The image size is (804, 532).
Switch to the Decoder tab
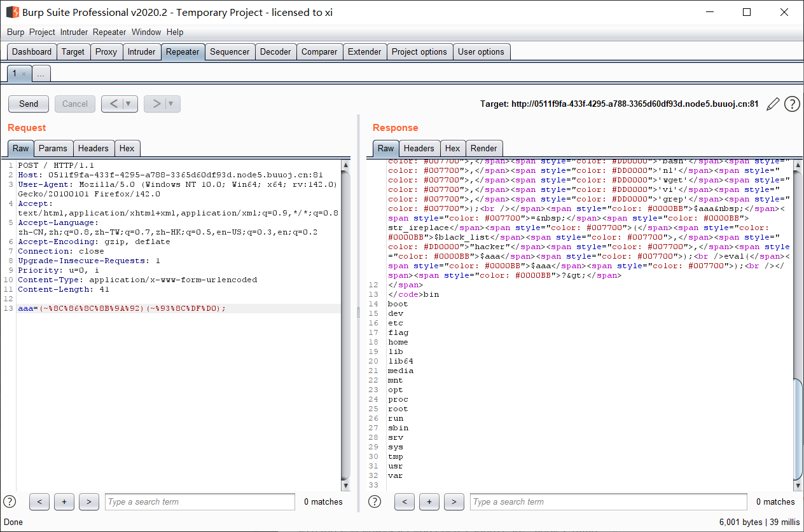coord(275,52)
